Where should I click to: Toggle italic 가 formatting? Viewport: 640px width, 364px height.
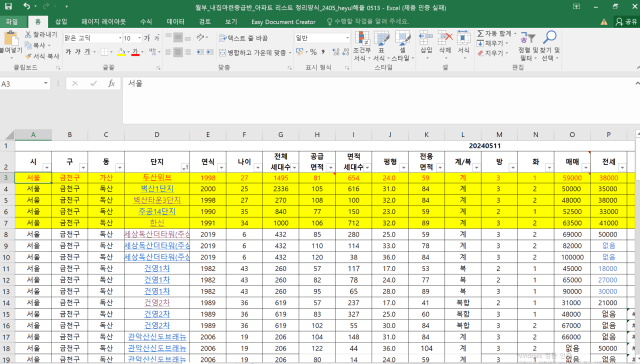pyautogui.click(x=78, y=52)
